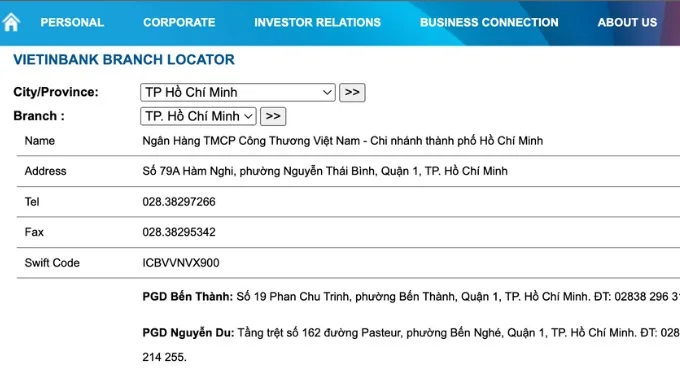The width and height of the screenshot is (680, 382).
Task: Expand the City/Province dropdown showing TP Hồ Chí Minh
Action: 238,92
